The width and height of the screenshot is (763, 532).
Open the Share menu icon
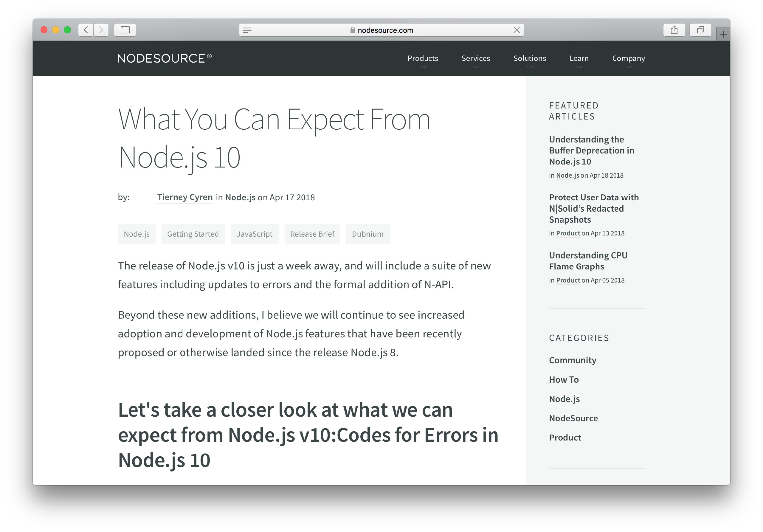[674, 30]
